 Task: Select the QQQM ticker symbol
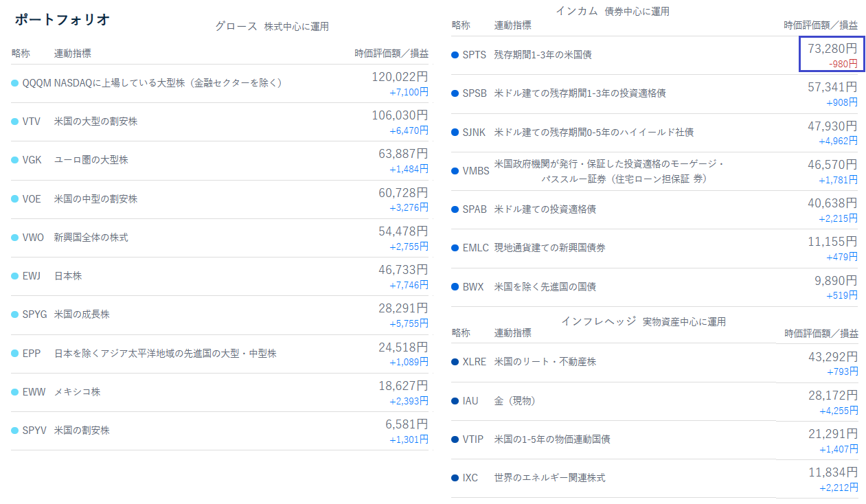click(x=36, y=83)
